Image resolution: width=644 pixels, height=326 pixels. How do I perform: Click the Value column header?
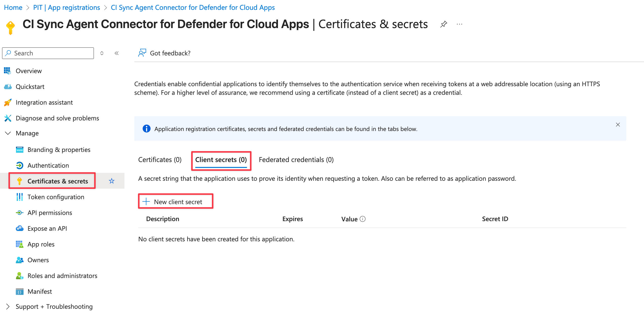click(x=349, y=219)
